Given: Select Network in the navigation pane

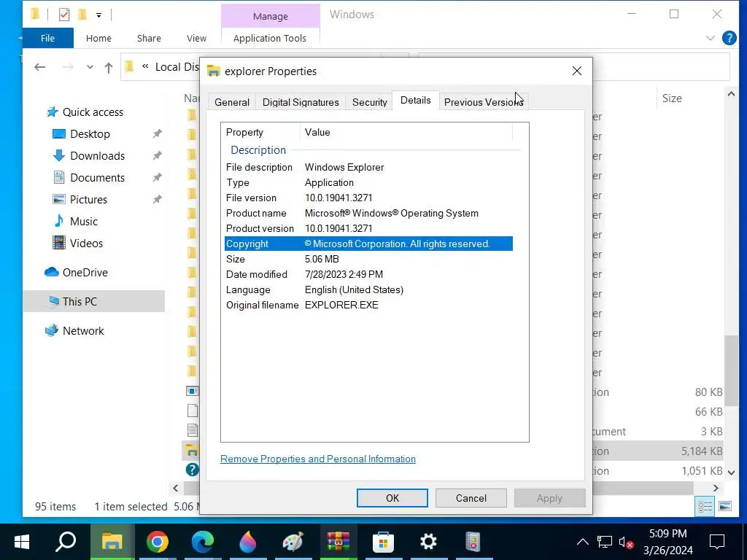Looking at the screenshot, I should [83, 330].
